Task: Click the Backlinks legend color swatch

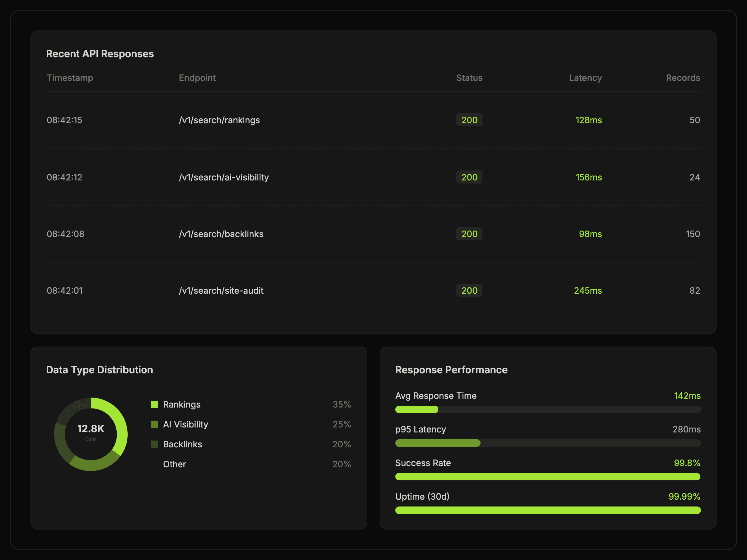Action: (x=154, y=444)
